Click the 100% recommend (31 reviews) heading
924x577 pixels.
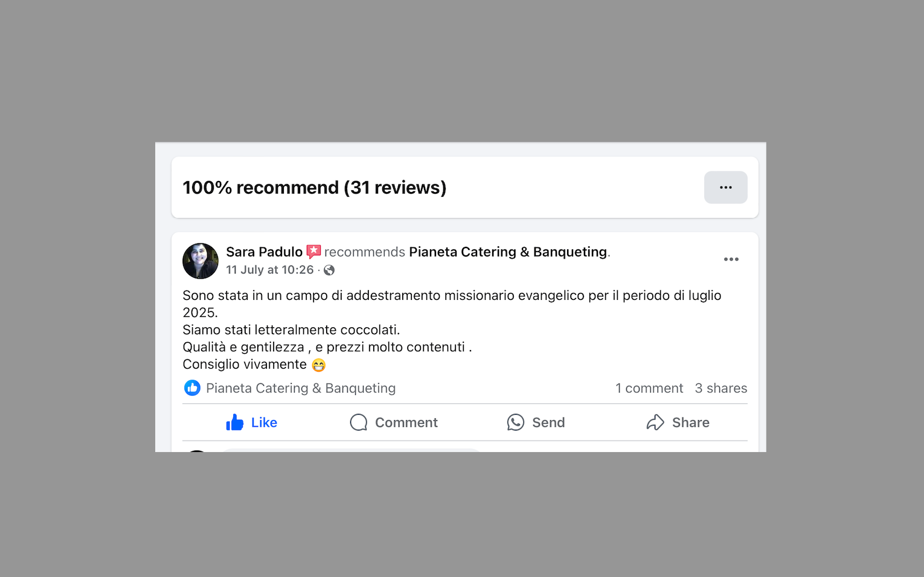point(315,188)
